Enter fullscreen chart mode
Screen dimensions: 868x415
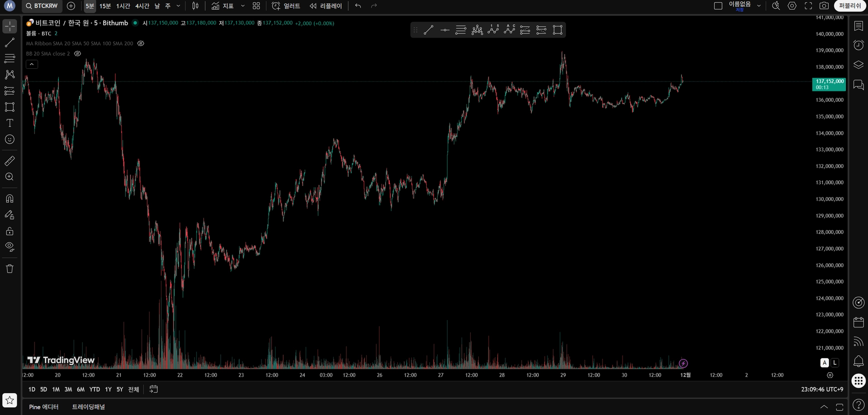pyautogui.click(x=808, y=6)
